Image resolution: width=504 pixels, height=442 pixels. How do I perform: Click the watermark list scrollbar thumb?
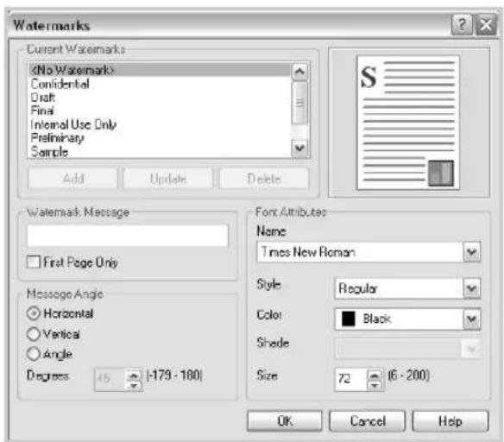pyautogui.click(x=299, y=103)
